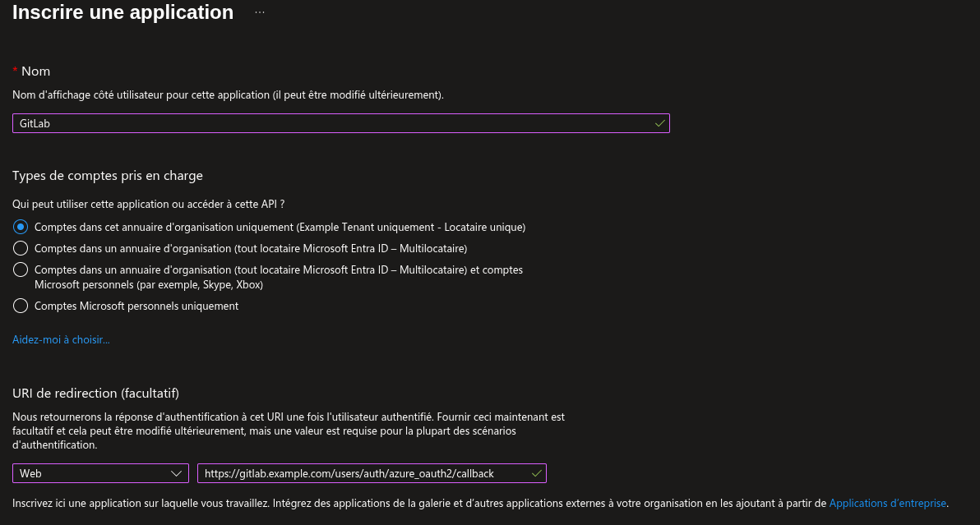Select single-tenant "Example Tenant uniquement" radio option
980x525 pixels.
click(x=21, y=227)
